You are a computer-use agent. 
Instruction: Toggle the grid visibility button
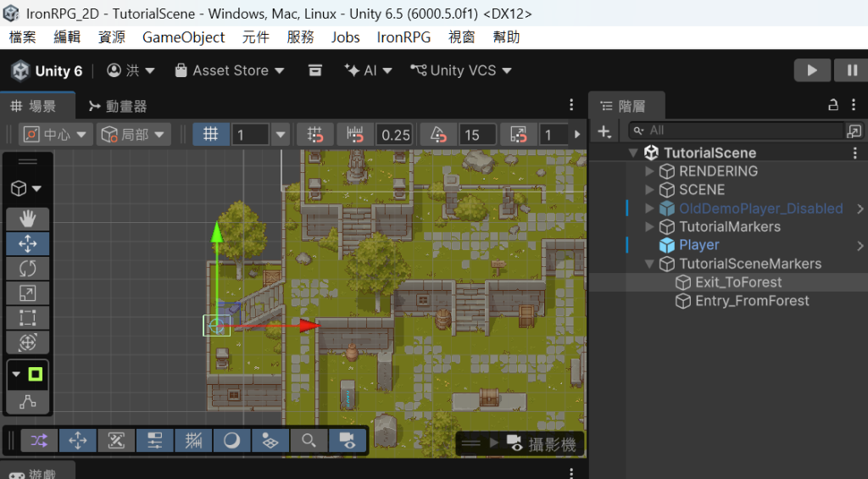pos(211,135)
